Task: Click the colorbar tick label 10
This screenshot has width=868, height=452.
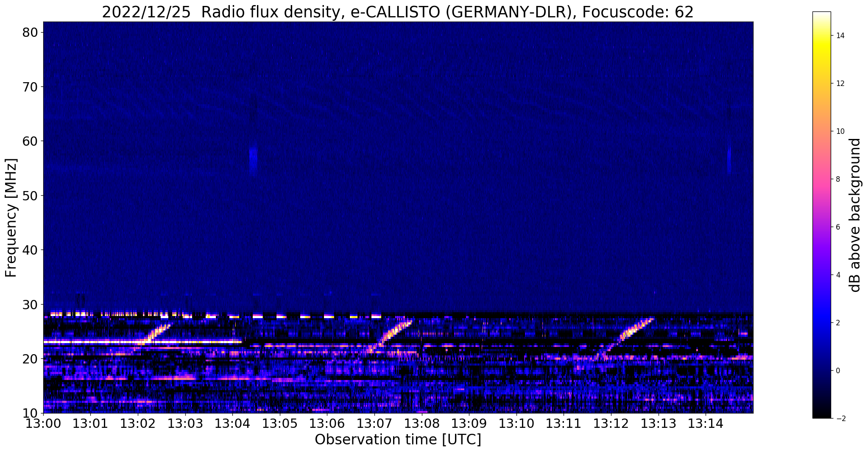Action: pyautogui.click(x=840, y=131)
